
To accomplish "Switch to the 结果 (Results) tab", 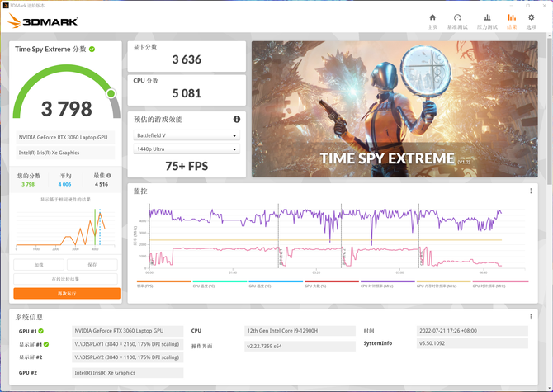I will tap(512, 21).
